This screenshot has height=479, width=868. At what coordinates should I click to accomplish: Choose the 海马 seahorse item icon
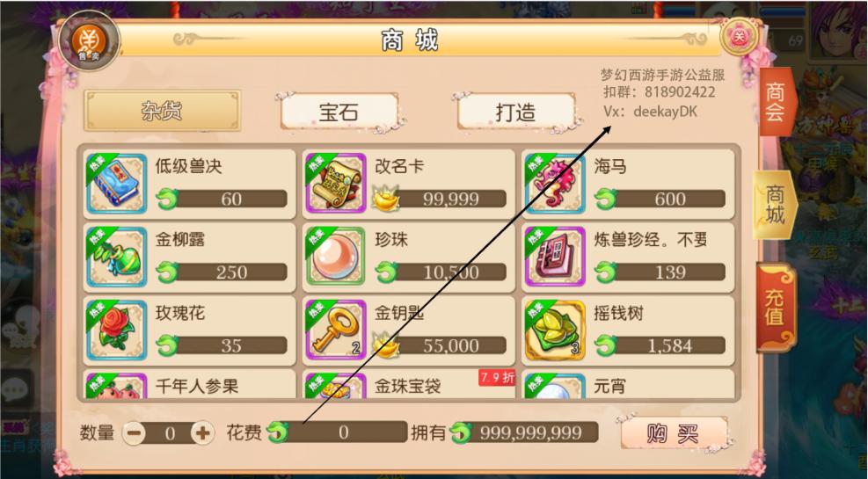tap(555, 184)
